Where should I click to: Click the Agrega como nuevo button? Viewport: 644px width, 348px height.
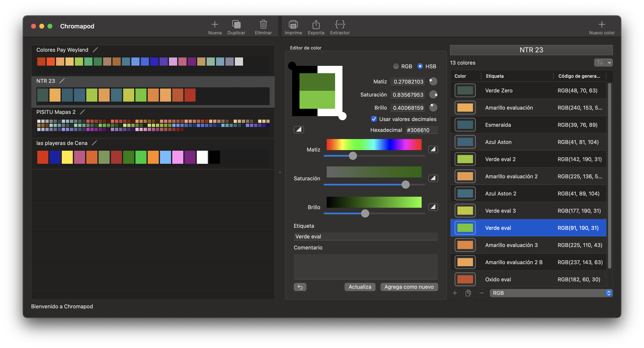click(409, 287)
